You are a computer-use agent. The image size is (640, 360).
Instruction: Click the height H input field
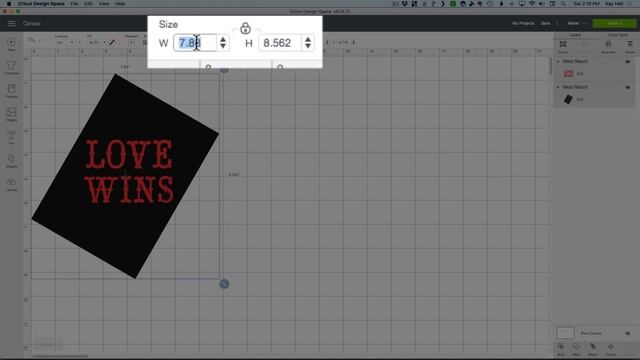(x=280, y=43)
